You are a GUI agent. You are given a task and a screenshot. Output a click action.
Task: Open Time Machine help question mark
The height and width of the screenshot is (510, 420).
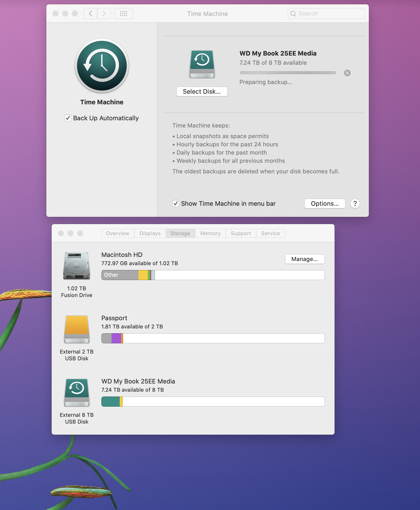pyautogui.click(x=355, y=204)
